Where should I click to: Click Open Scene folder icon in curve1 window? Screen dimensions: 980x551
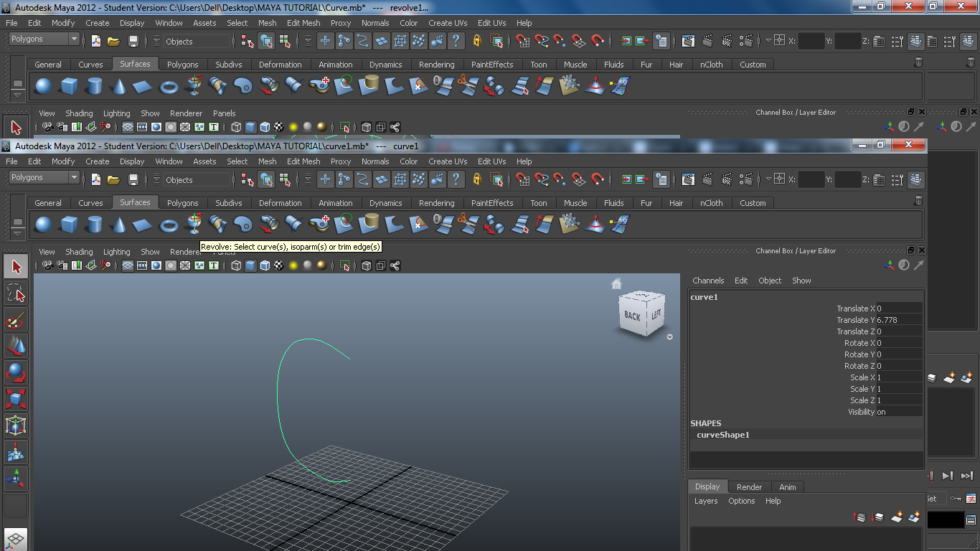coord(113,179)
